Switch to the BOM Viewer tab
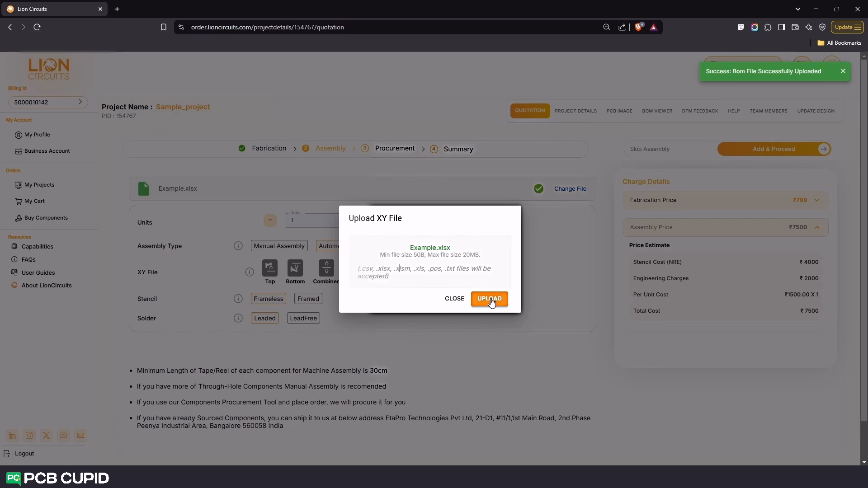 657,111
